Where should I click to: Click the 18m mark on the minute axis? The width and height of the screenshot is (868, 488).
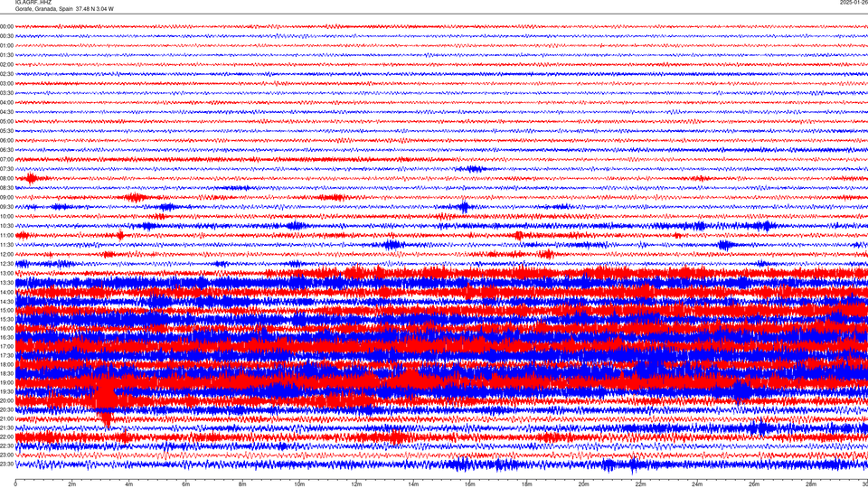pyautogui.click(x=526, y=484)
